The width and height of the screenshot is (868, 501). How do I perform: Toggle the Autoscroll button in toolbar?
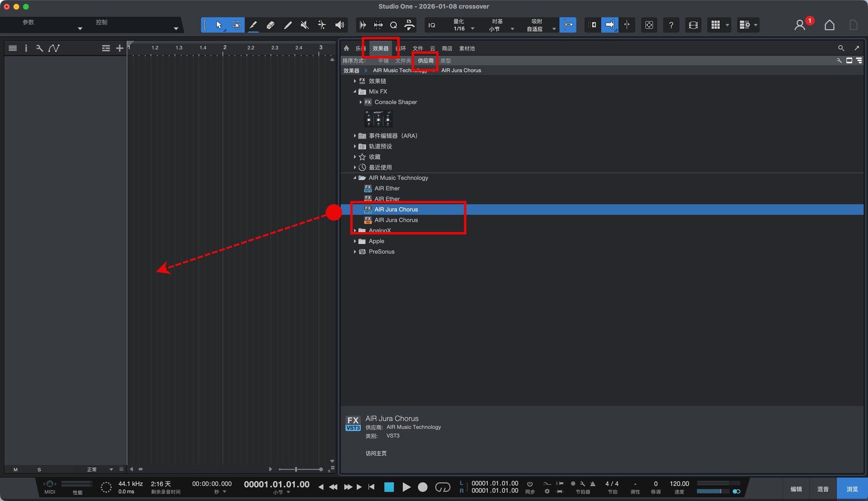coord(609,25)
